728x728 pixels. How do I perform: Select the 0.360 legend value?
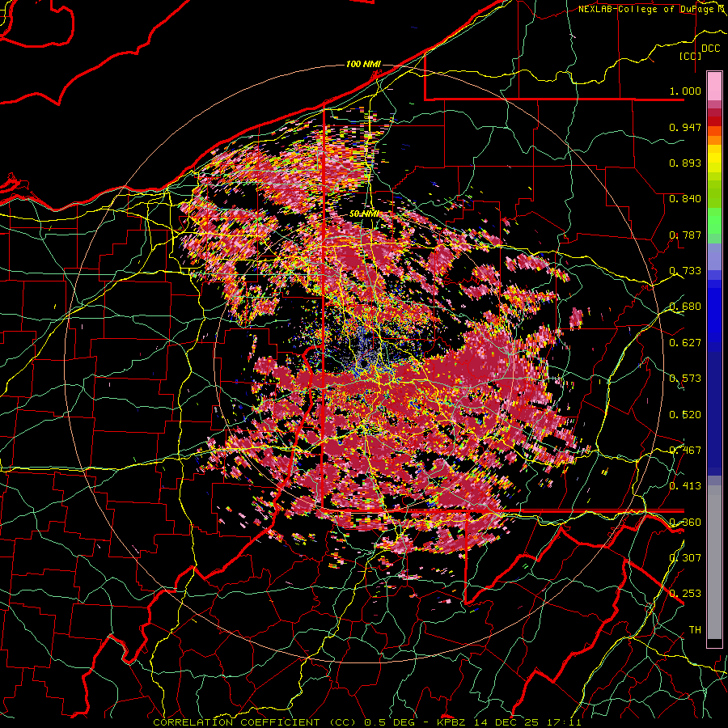coord(685,523)
